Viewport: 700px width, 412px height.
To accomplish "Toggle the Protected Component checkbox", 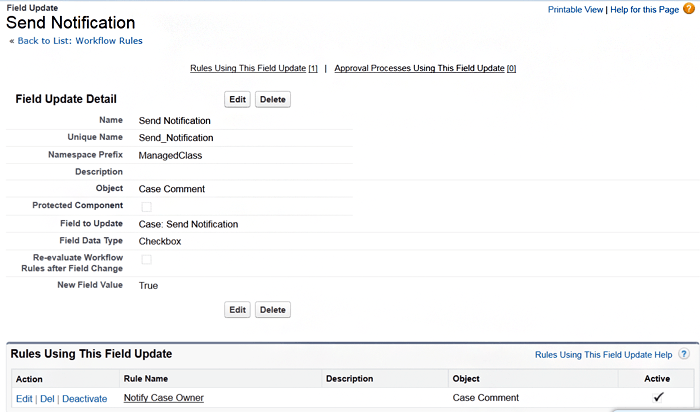I will 146,206.
